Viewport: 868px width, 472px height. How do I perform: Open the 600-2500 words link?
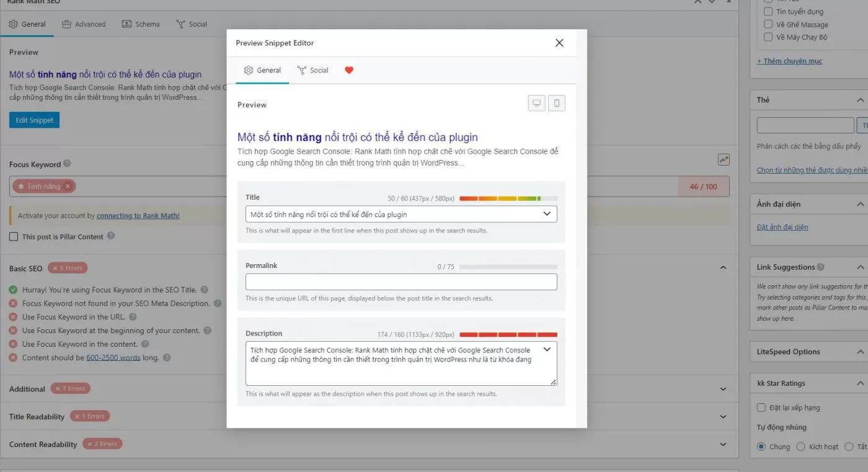(113, 358)
